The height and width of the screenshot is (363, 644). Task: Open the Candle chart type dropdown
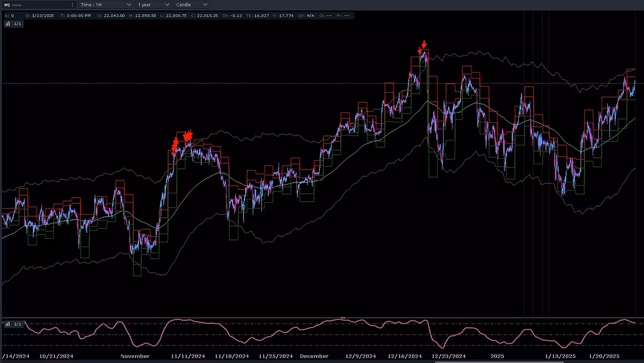[x=191, y=5]
